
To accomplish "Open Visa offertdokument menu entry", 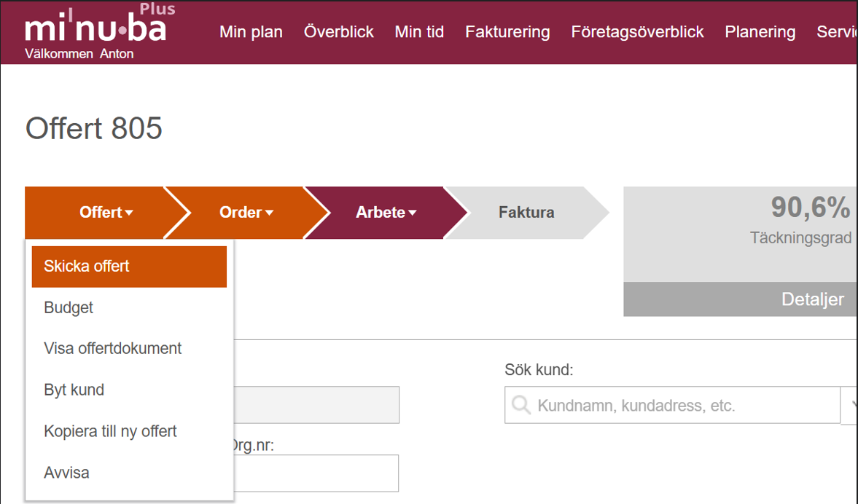I will [113, 348].
